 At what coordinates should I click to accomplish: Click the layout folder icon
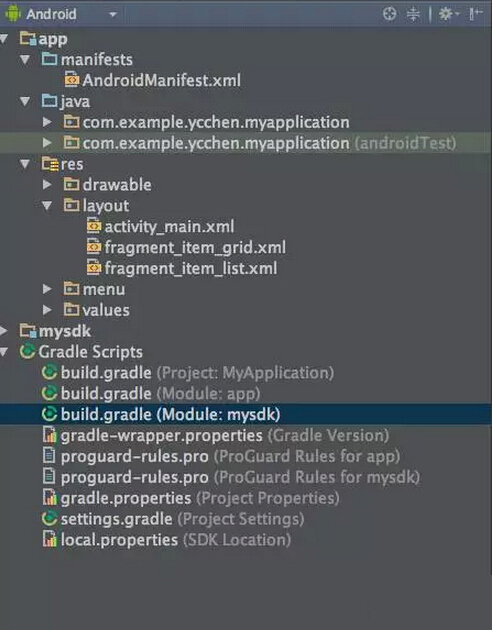[x=71, y=206]
